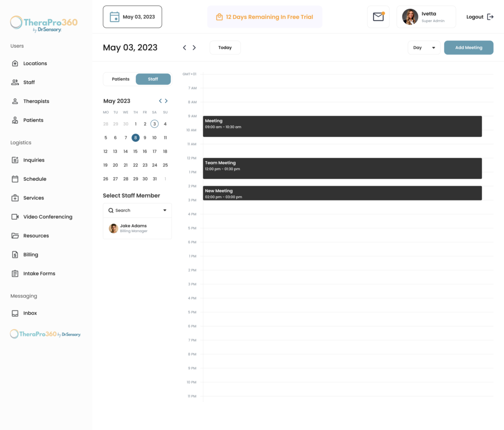Show next month in mini calendar
Screen dimensions: 504x430
point(166,101)
